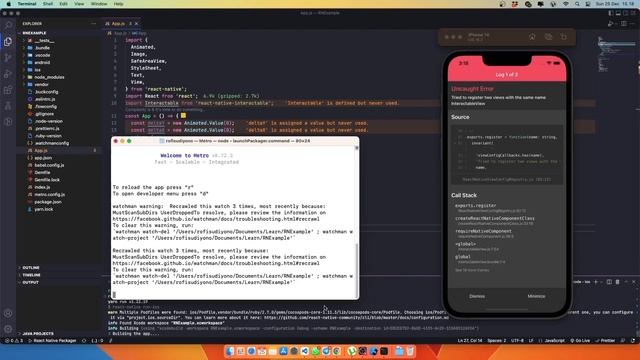Open the Manage gear icon
Viewport: 640px width, 360px height.
pyautogui.click(x=8, y=329)
